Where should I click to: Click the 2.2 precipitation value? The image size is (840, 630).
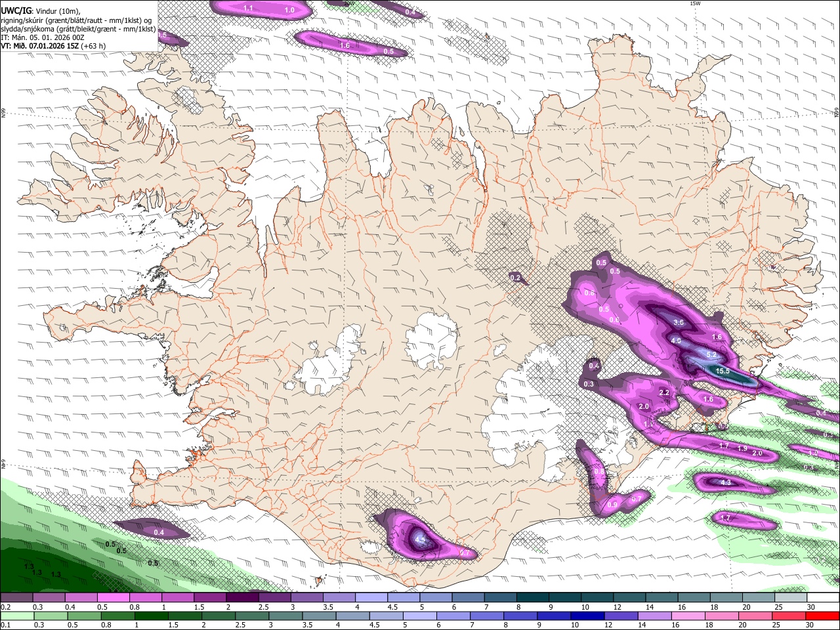(x=663, y=392)
